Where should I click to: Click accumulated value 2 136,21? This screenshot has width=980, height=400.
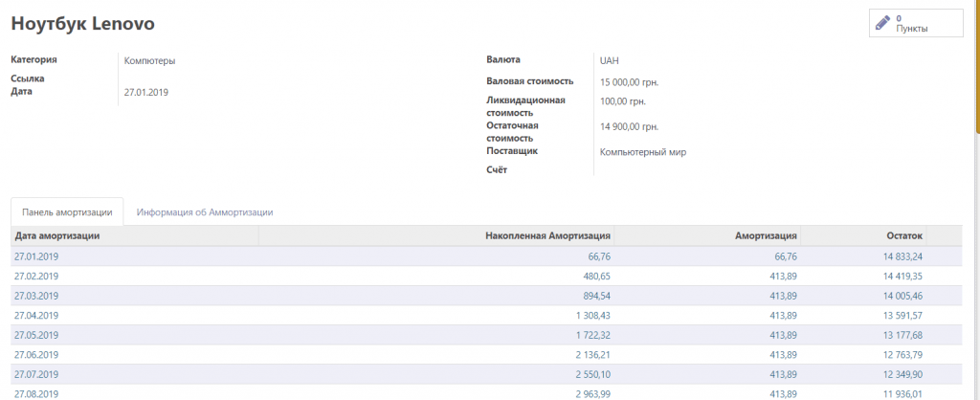coord(593,355)
